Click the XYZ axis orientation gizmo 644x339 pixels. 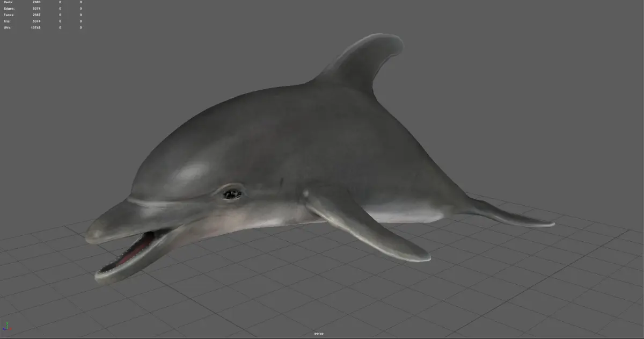(6, 326)
